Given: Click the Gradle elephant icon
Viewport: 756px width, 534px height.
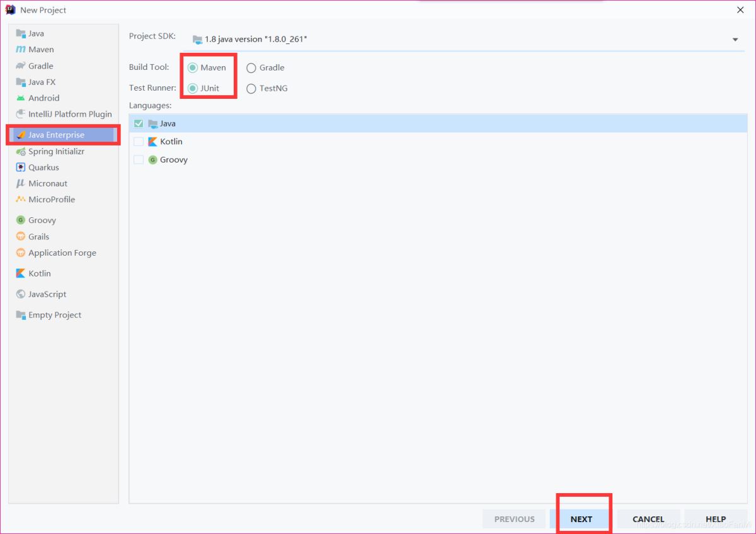Looking at the screenshot, I should coord(21,65).
